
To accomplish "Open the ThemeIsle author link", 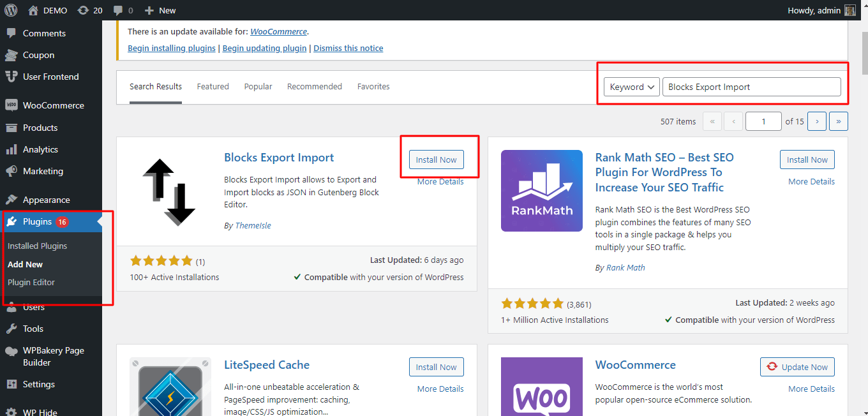I will point(252,226).
